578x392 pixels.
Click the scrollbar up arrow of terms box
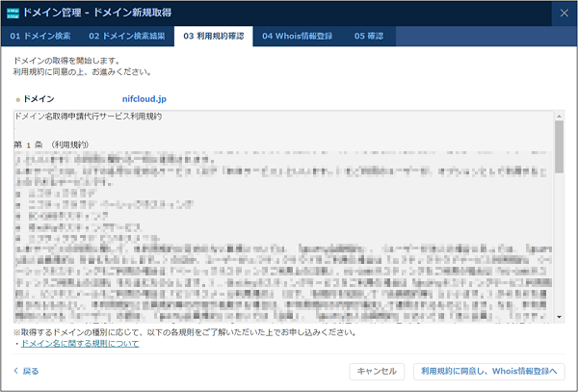pos(559,116)
